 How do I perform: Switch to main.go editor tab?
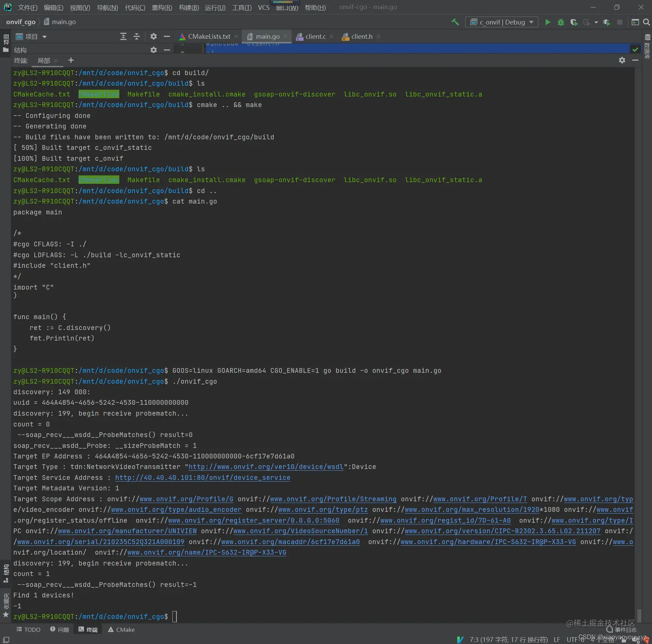(267, 37)
